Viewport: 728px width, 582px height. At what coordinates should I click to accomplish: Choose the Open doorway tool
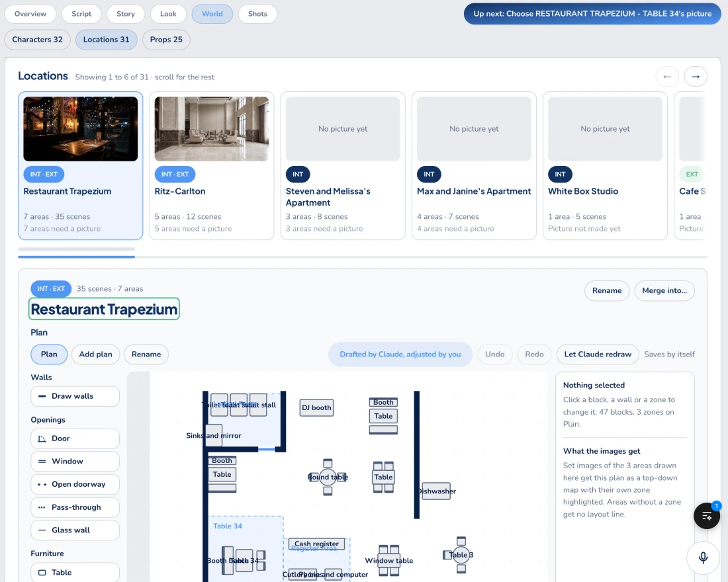pos(75,484)
